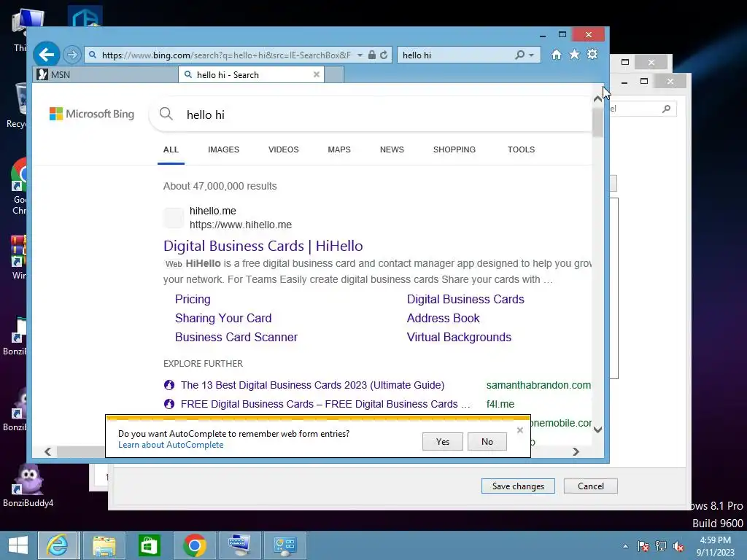Open the TOOLS menu in Bing
This screenshot has width=747, height=560.
[x=521, y=149]
